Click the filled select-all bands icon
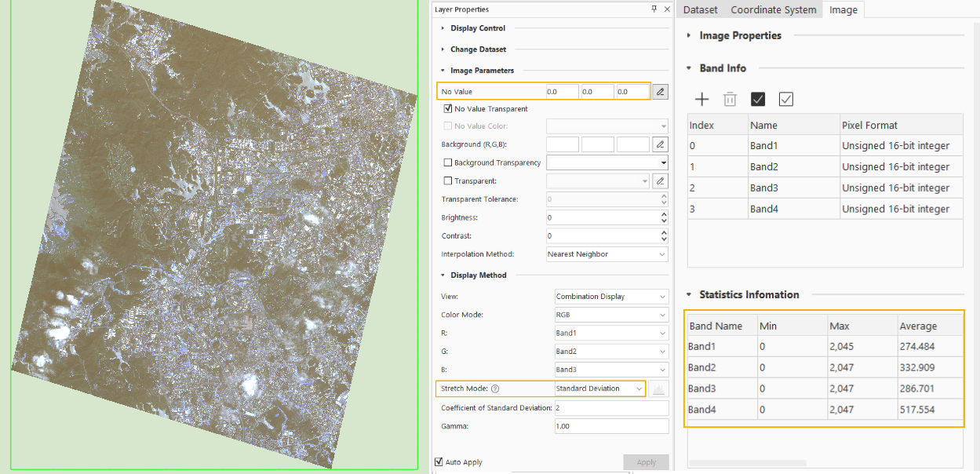The height and width of the screenshot is (474, 980). tap(758, 99)
